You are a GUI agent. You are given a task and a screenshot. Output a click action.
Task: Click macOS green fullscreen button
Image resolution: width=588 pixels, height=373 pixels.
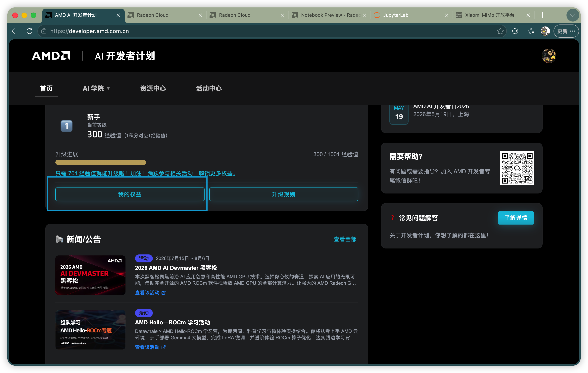click(33, 15)
